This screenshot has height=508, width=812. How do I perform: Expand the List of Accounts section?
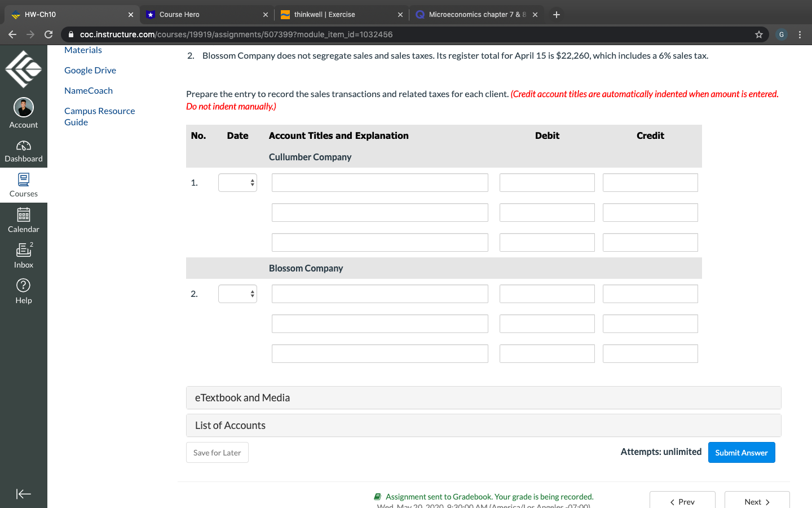(x=483, y=426)
